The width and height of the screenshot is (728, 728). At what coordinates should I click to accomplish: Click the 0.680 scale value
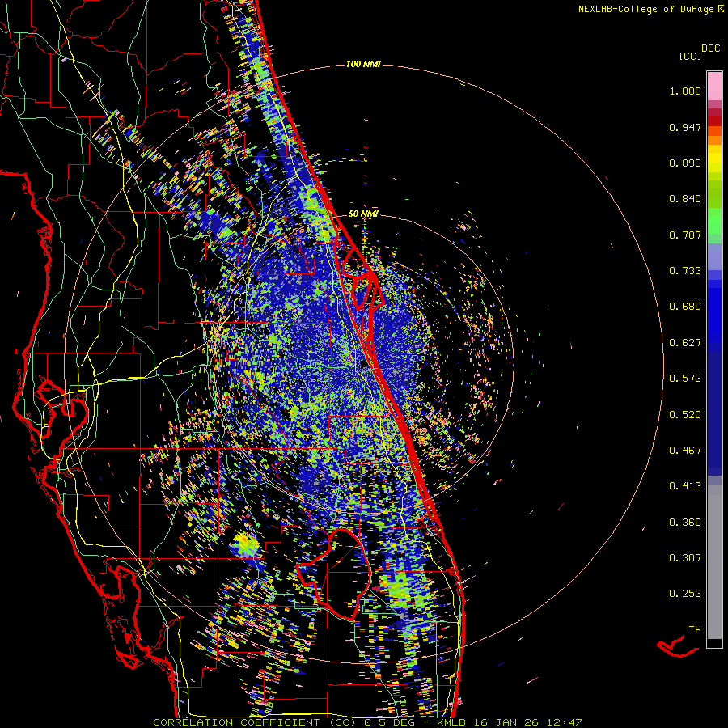pos(685,307)
